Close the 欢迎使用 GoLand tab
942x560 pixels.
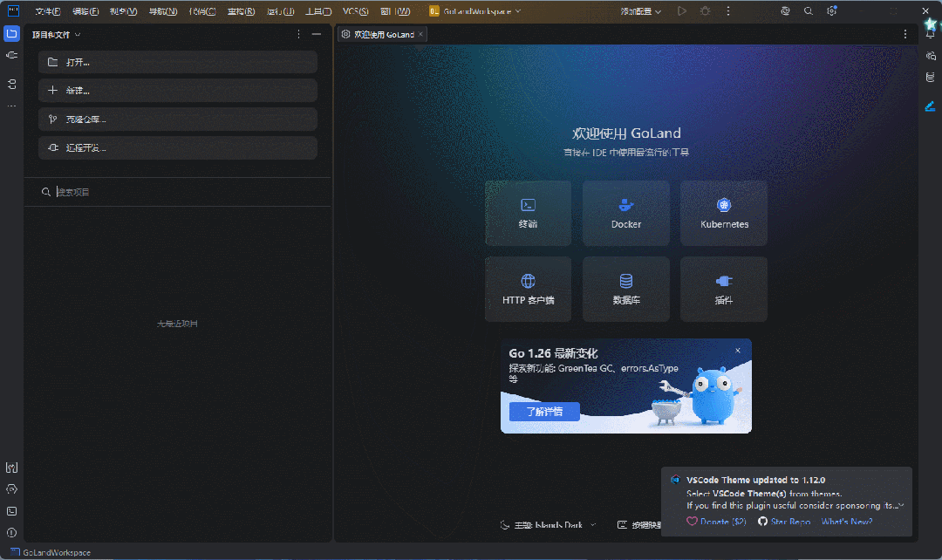[x=421, y=34]
